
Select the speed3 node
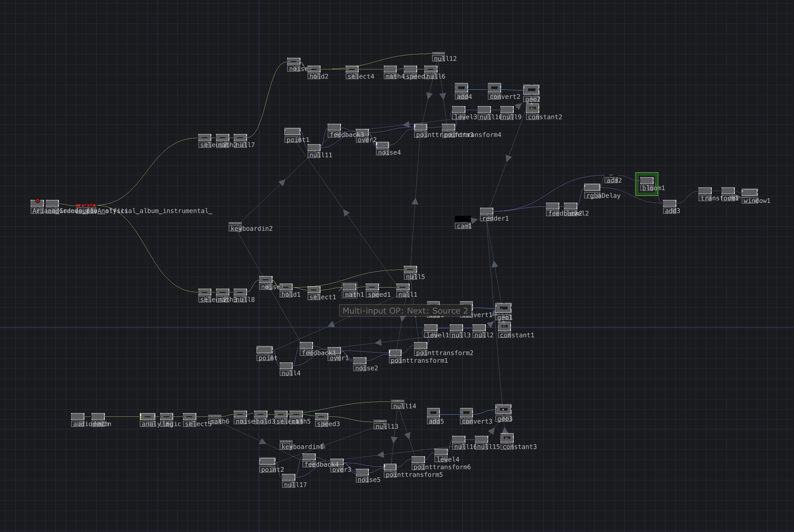(x=321, y=416)
